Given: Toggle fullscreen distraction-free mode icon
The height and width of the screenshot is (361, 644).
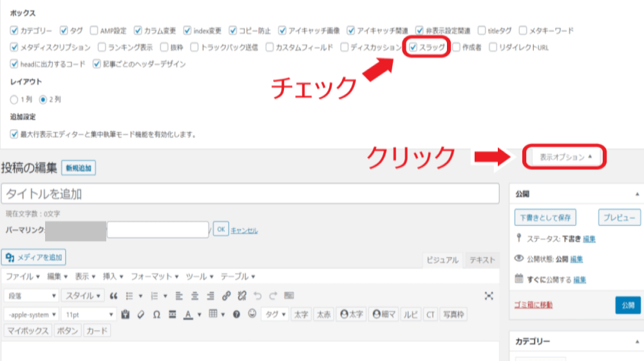Looking at the screenshot, I should pyautogui.click(x=489, y=296).
